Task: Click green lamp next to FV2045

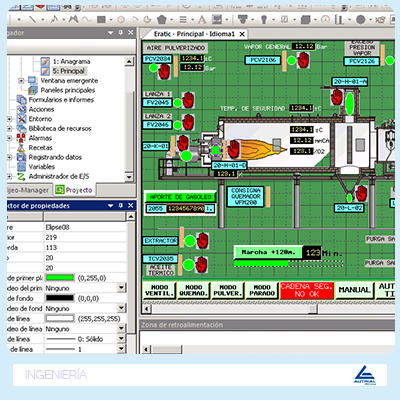Action: coord(178,103)
